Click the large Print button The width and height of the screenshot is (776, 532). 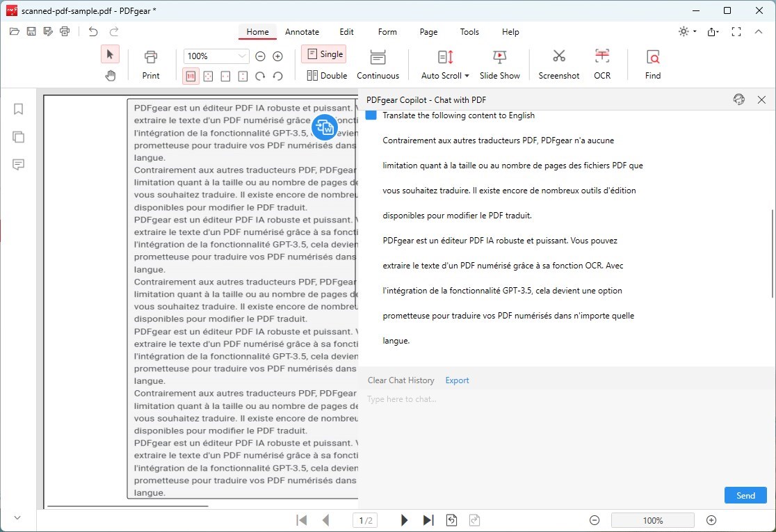click(x=151, y=65)
